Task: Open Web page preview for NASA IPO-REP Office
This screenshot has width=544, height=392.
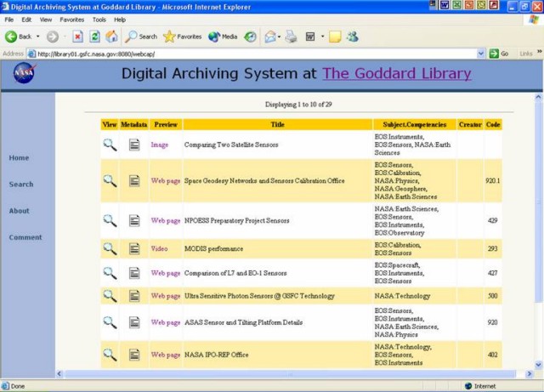Action: pyautogui.click(x=166, y=355)
